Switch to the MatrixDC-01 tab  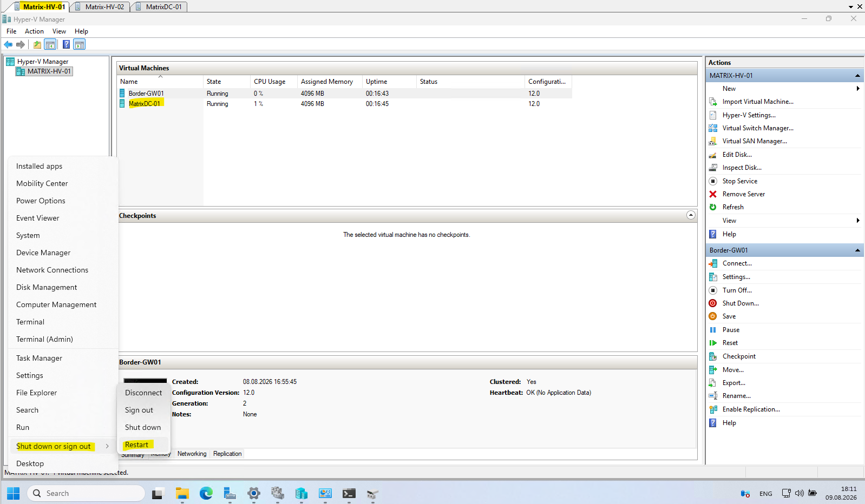pos(159,7)
